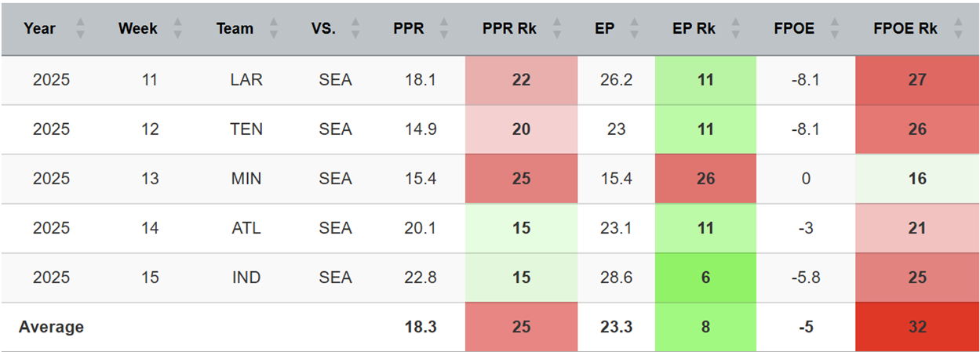Image resolution: width=980 pixels, height=352 pixels.
Task: Sort by Team using its arrows
Action: [x=273, y=29]
